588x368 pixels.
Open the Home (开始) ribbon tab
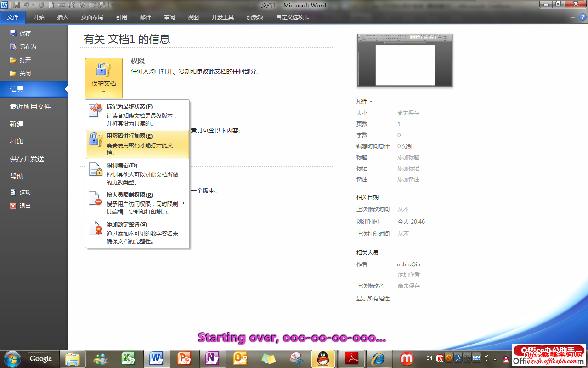(39, 17)
